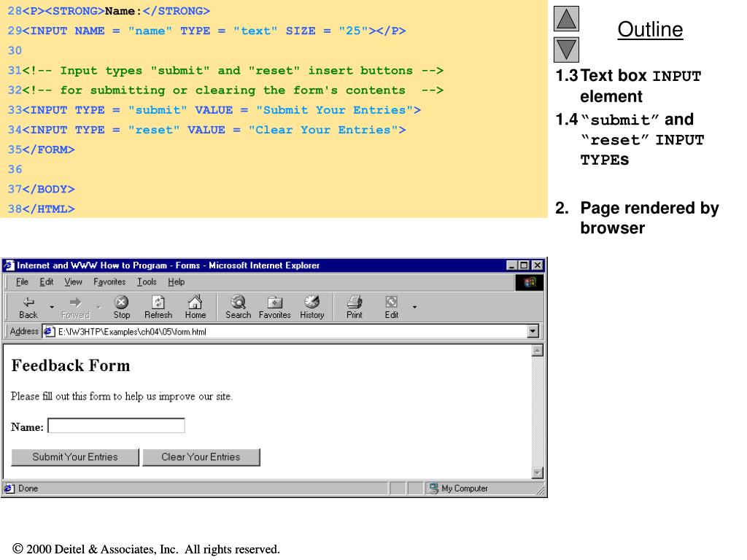Screen dimensions: 747x560
Task: Open the Favorites menu in menu bar
Action: (109, 282)
